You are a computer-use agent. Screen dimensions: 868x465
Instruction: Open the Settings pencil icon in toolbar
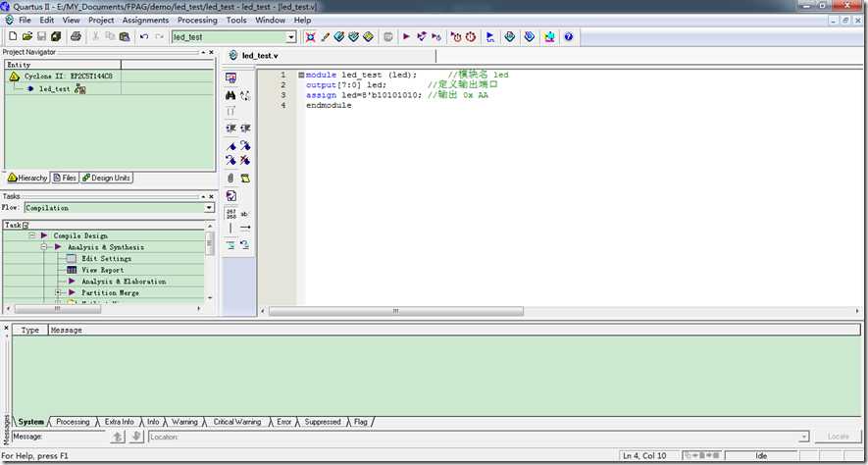click(x=326, y=36)
